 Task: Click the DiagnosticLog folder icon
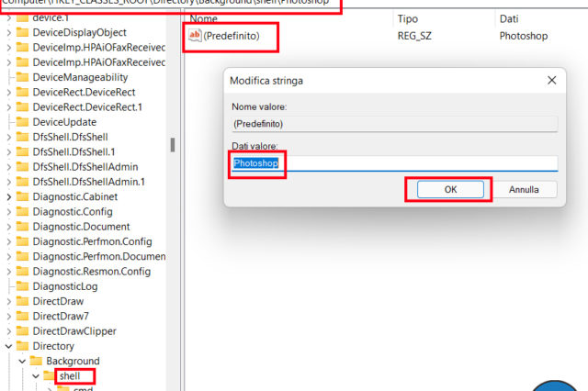click(x=22, y=286)
